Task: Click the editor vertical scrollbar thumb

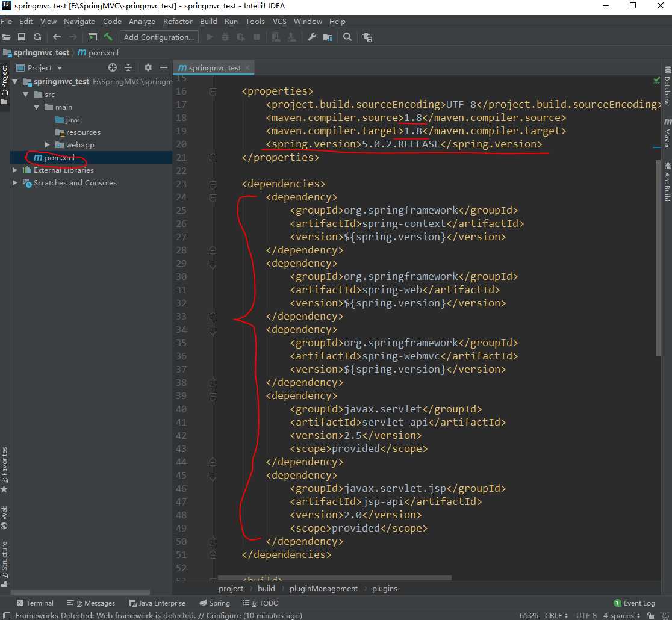Action: 658,257
